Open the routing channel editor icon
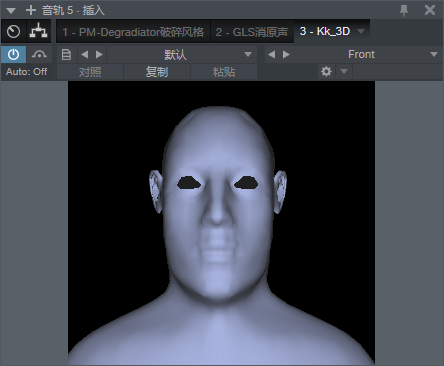 (x=39, y=32)
